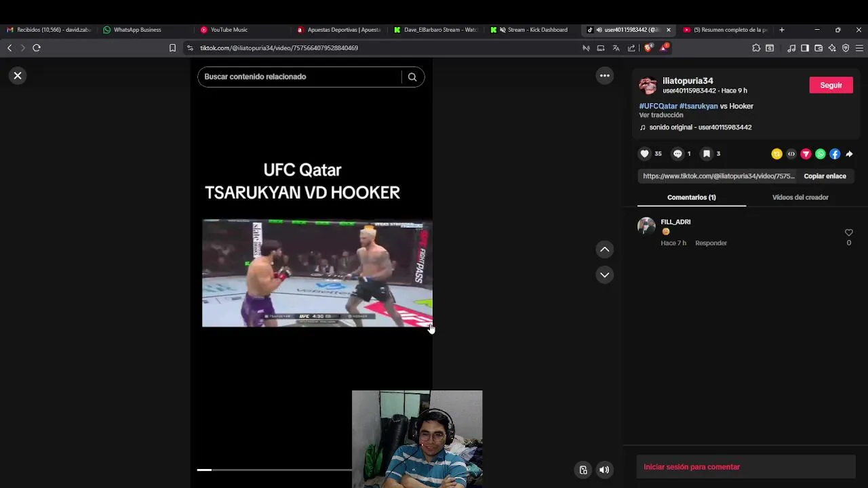This screenshot has height=488, width=868.
Task: Open the creator's profile avatar
Action: click(x=648, y=85)
